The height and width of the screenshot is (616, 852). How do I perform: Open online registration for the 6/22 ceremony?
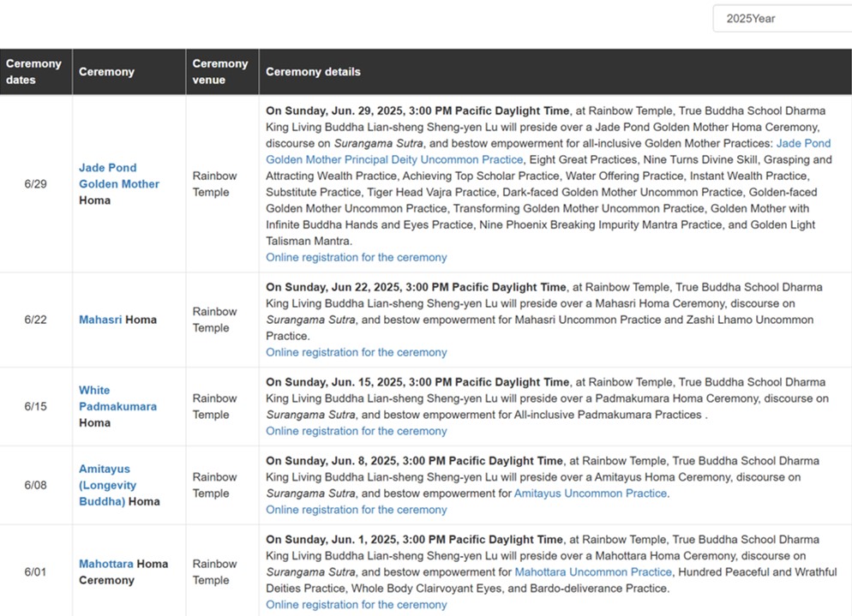pyautogui.click(x=357, y=352)
